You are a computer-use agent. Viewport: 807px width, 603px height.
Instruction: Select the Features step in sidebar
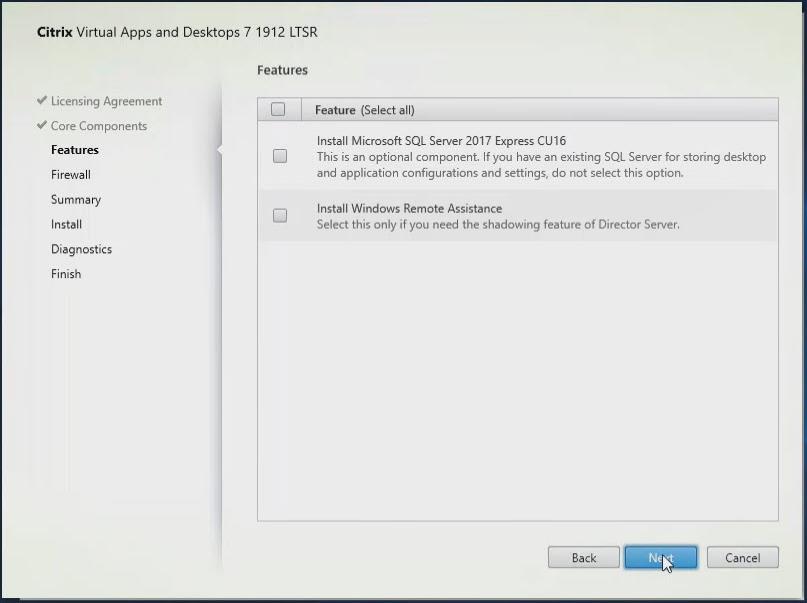[x=75, y=150]
